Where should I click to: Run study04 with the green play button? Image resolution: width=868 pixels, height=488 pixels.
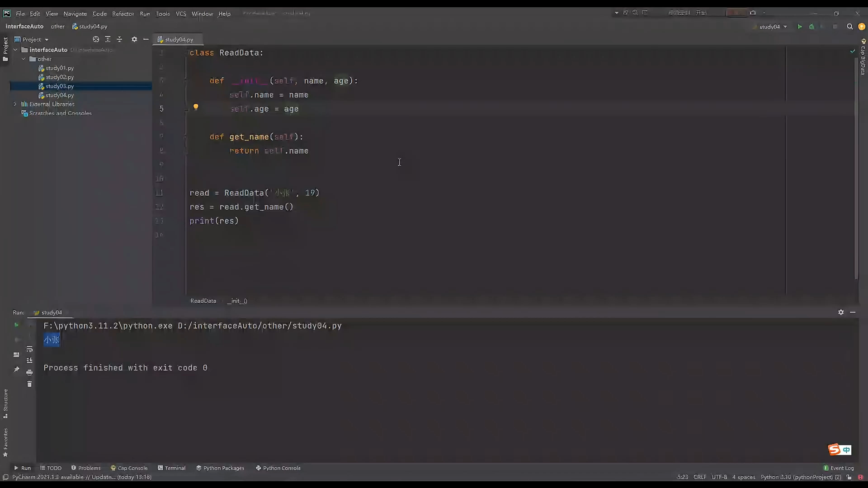[x=800, y=27]
